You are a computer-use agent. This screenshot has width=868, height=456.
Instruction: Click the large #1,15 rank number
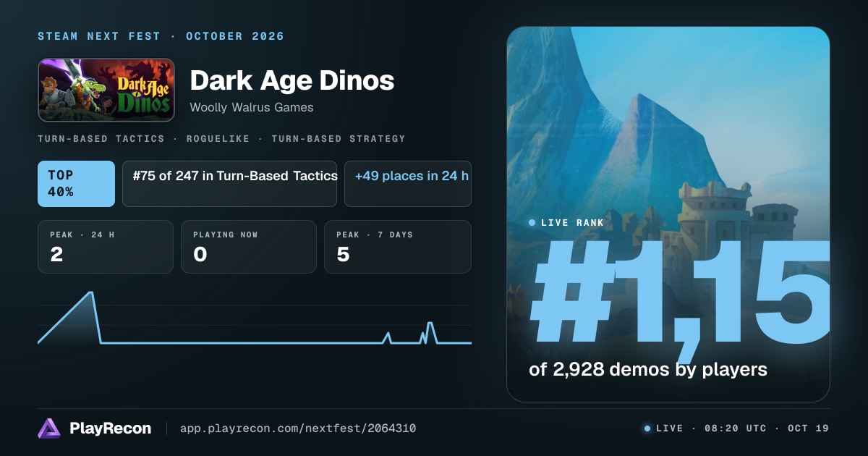coord(679,294)
